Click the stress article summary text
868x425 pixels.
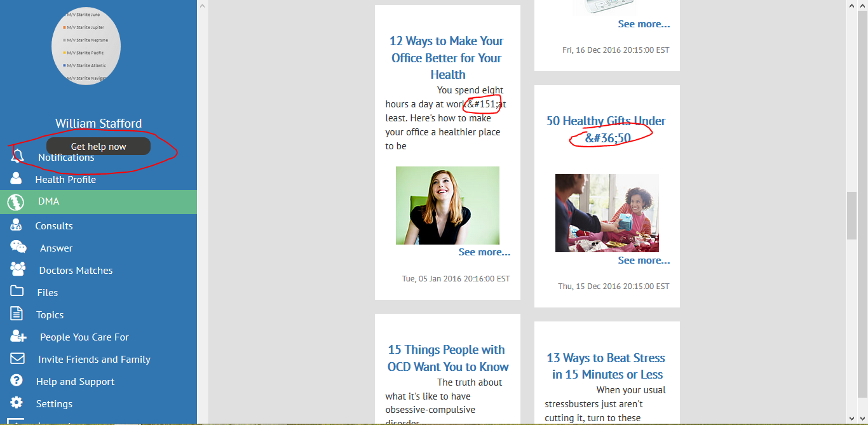[x=605, y=404]
